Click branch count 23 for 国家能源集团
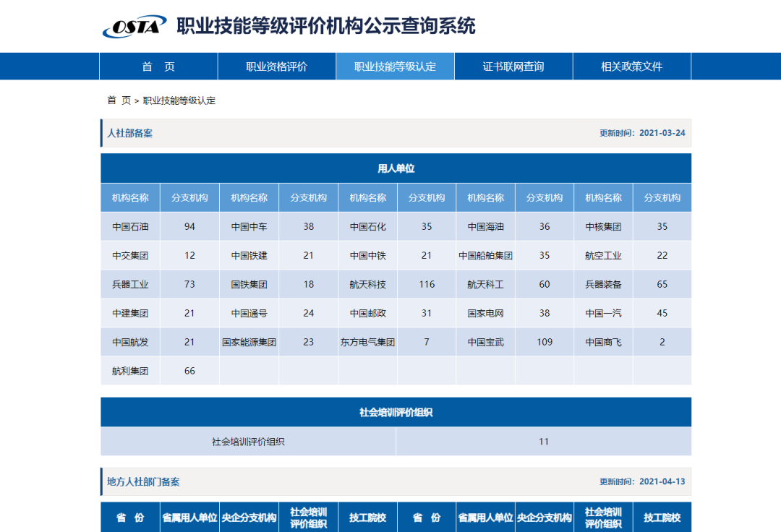781x532 pixels. [x=308, y=342]
